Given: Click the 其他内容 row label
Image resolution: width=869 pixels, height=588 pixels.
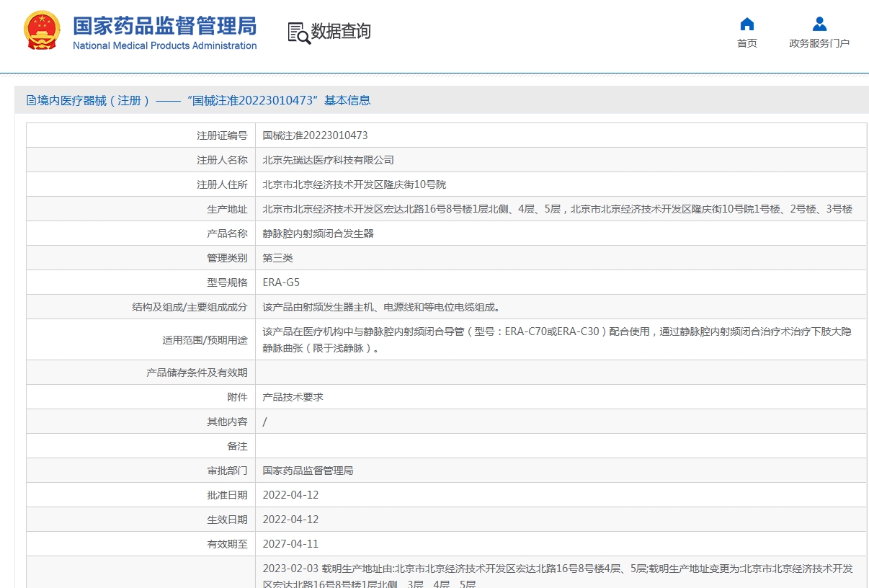Looking at the screenshot, I should click(227, 422).
